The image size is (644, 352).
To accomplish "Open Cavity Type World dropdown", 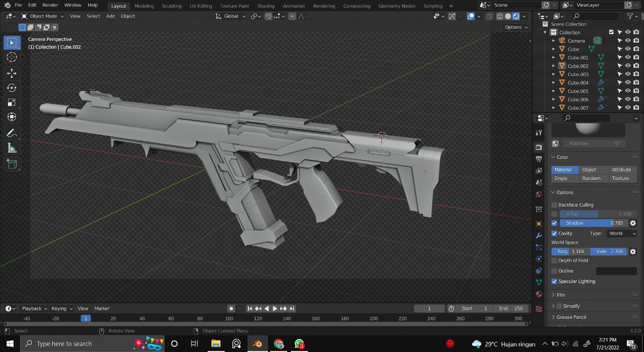I will click(622, 233).
